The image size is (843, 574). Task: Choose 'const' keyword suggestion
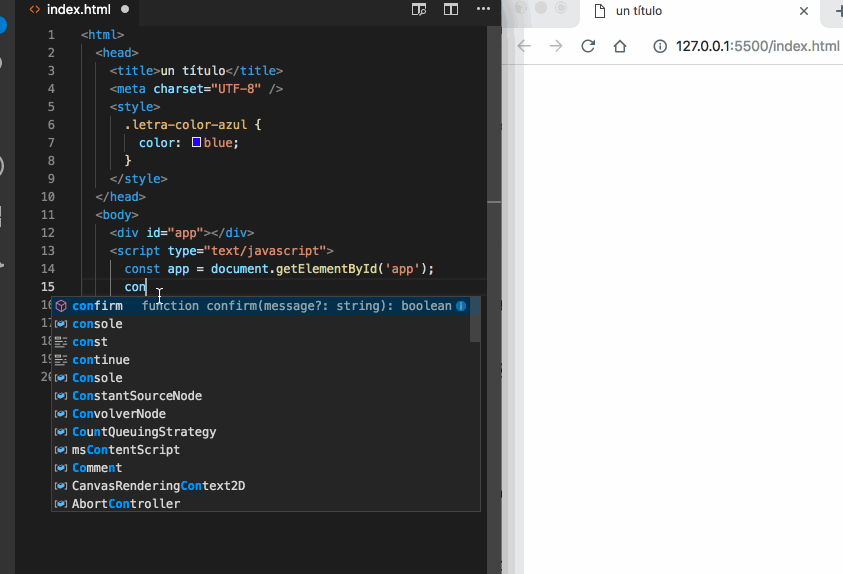point(260,342)
